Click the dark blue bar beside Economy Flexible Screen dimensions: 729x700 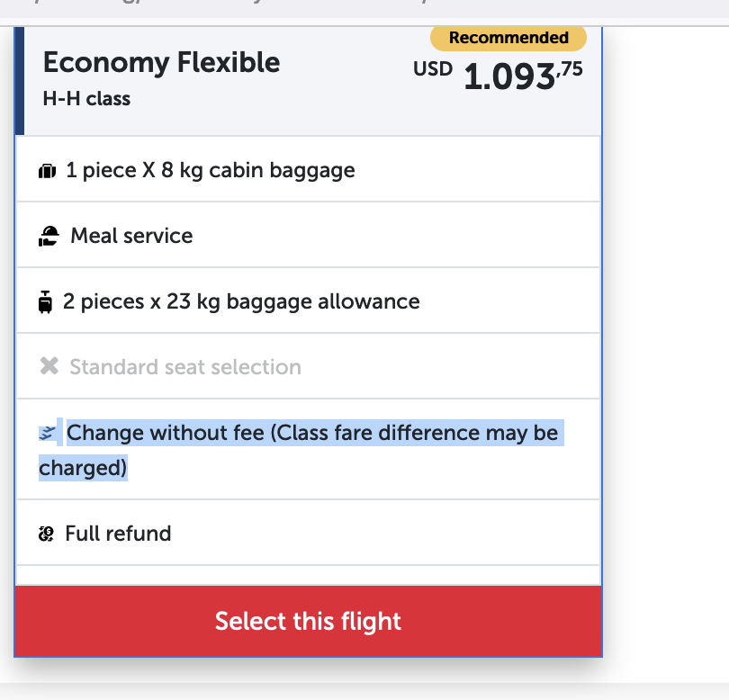[20, 81]
